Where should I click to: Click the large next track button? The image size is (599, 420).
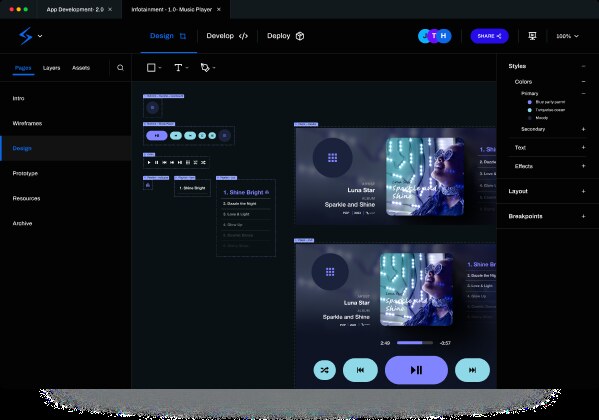point(472,370)
